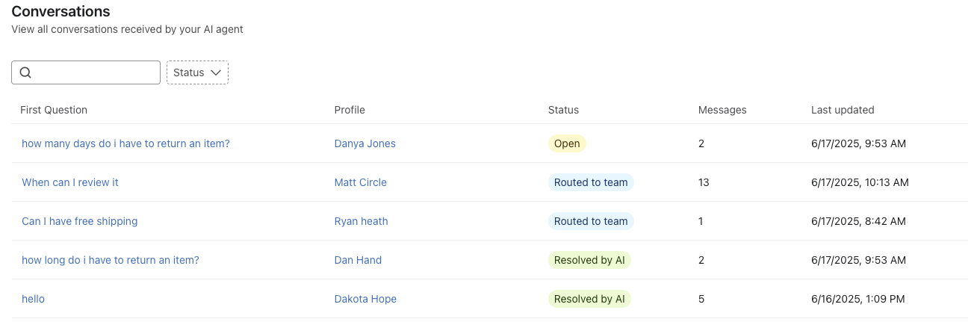View Dan Hand profile

point(358,260)
